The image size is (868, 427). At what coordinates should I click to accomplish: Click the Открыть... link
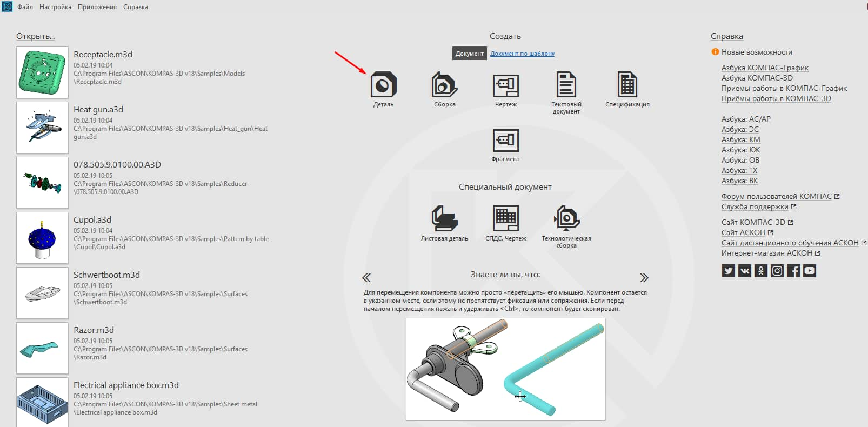[35, 36]
